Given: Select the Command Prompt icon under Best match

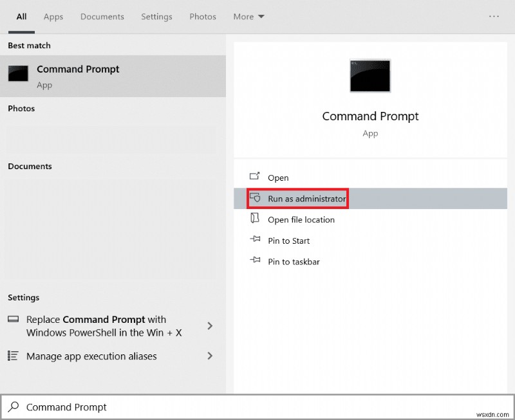Looking at the screenshot, I should pos(18,75).
